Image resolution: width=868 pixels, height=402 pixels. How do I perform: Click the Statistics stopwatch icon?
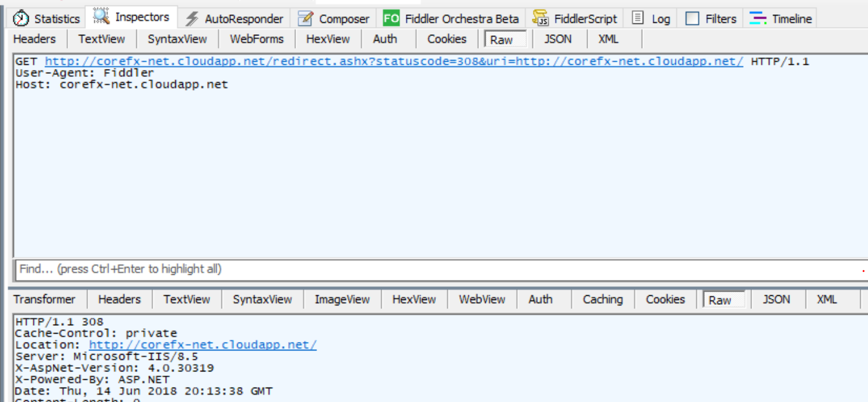click(21, 19)
